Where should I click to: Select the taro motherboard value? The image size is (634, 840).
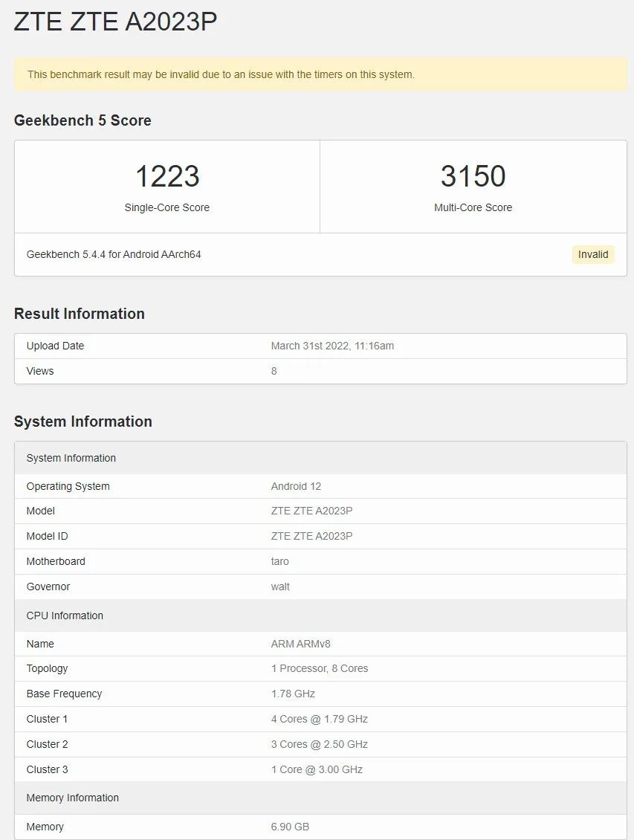coord(279,561)
